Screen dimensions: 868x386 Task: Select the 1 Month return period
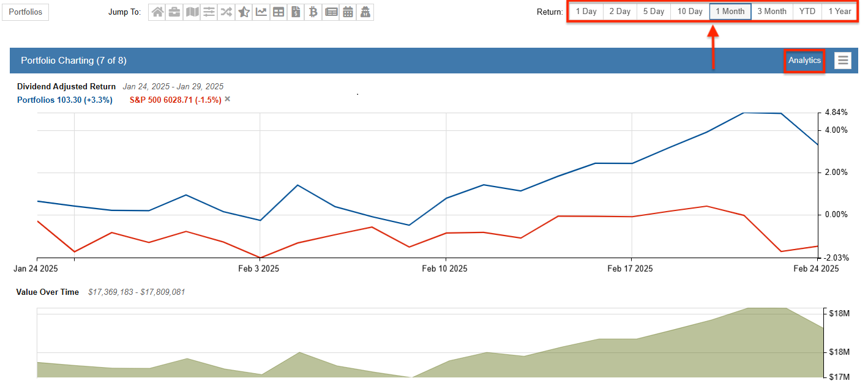[730, 12]
